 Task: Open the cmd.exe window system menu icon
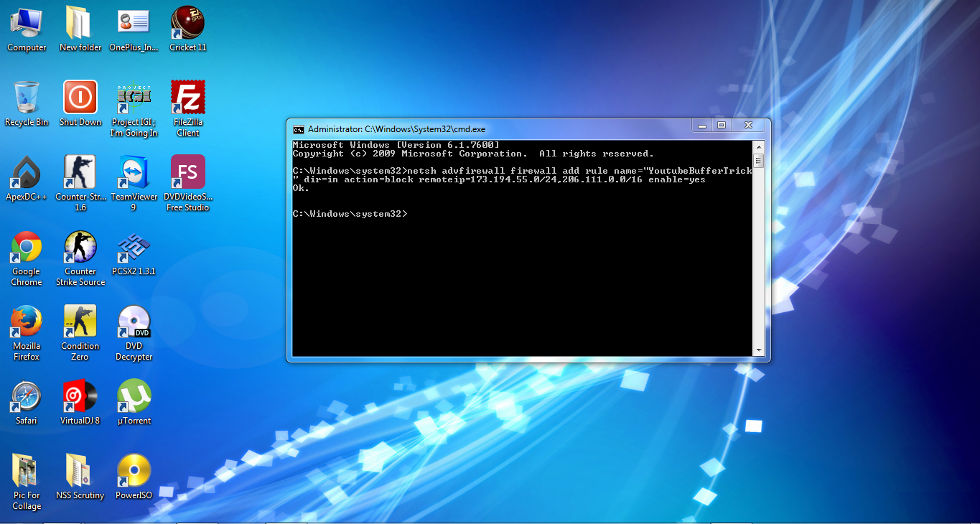pyautogui.click(x=298, y=129)
